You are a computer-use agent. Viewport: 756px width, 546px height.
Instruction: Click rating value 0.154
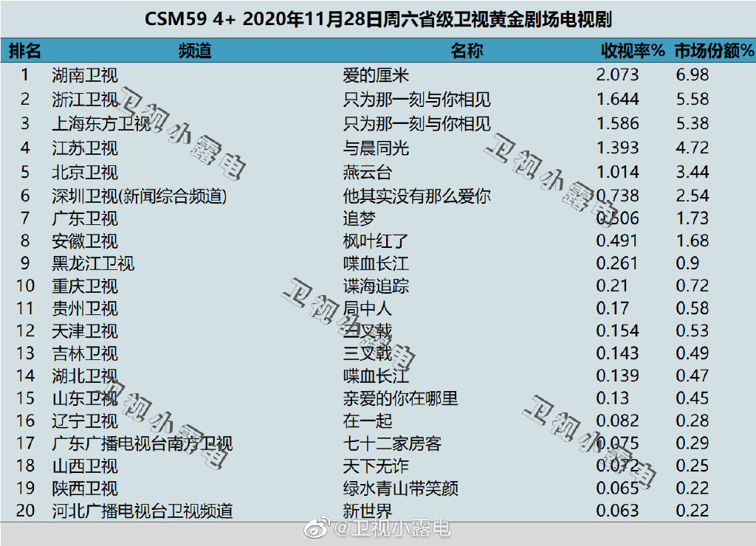(x=617, y=331)
